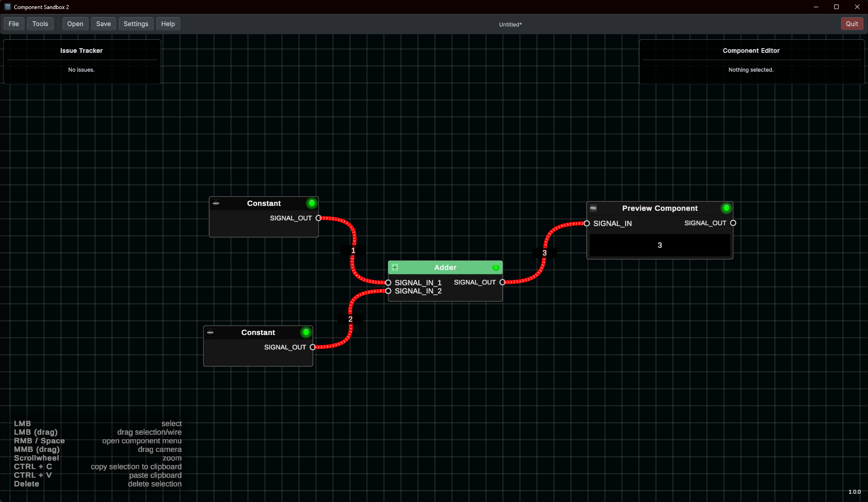Toggle Preview Component green status light
This screenshot has width=868, height=502.
pos(726,208)
